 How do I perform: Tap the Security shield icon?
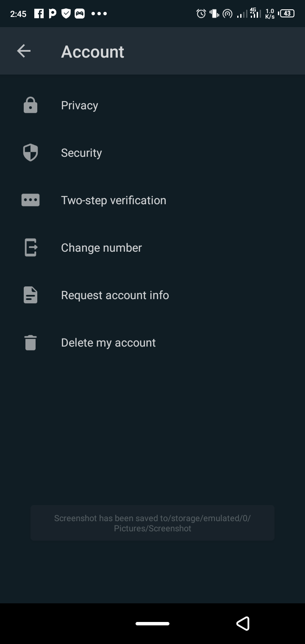click(x=30, y=153)
